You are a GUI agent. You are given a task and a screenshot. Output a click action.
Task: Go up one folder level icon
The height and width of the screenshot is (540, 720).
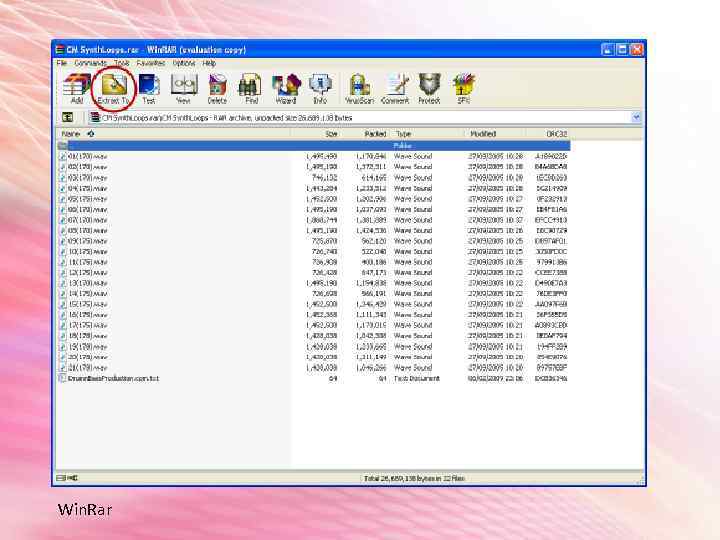[68, 118]
